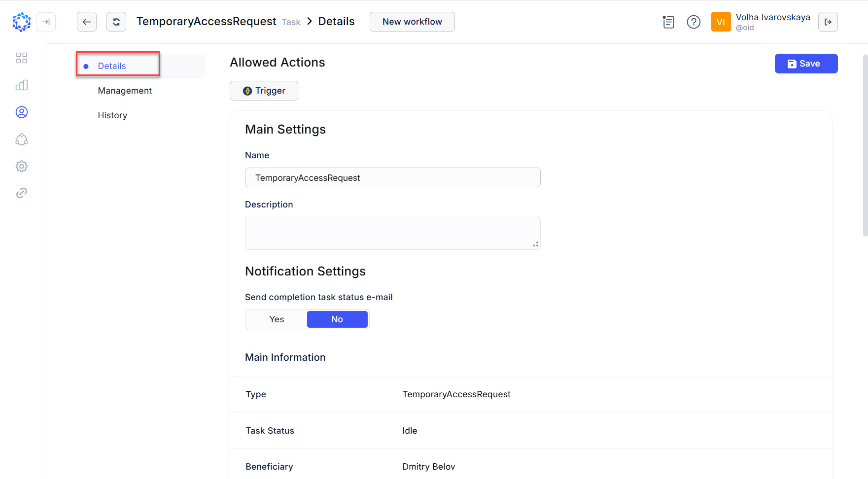The height and width of the screenshot is (479, 868).
Task: Go back using the left arrow button
Action: [x=87, y=22]
